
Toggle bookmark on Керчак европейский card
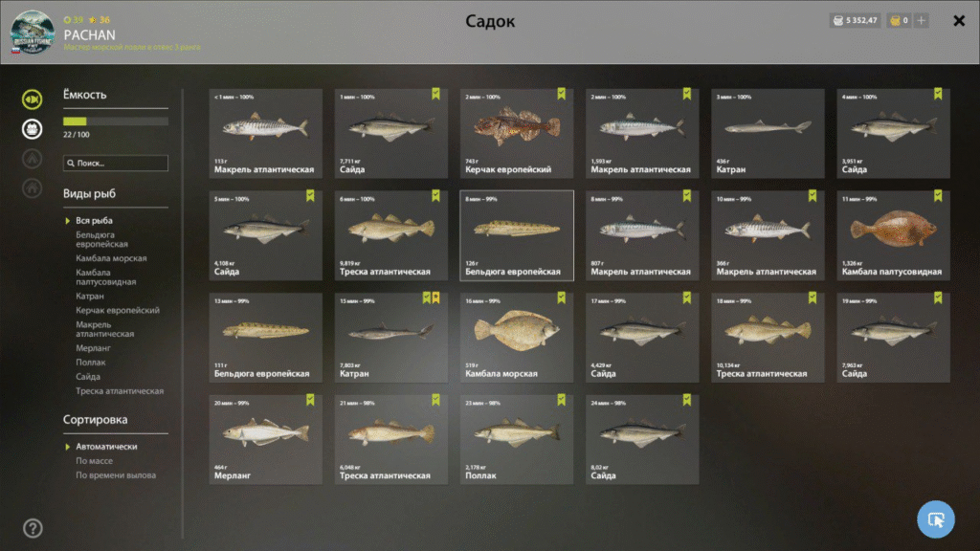tap(561, 94)
